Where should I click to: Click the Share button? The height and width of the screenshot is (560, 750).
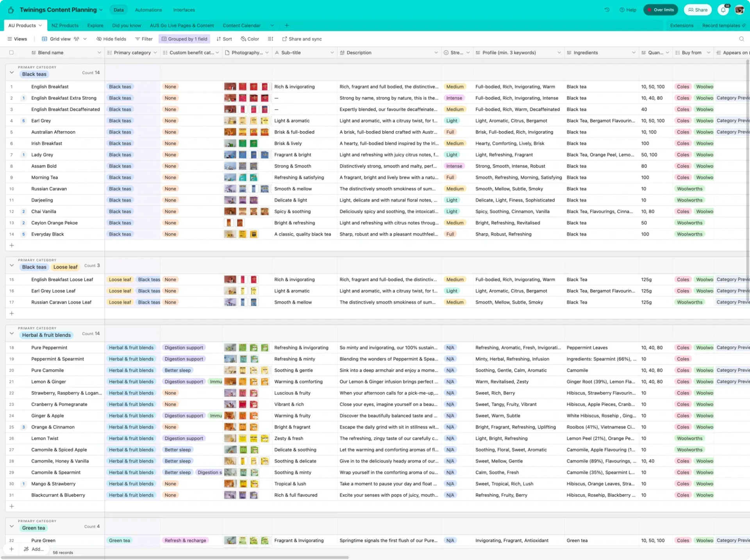point(698,10)
